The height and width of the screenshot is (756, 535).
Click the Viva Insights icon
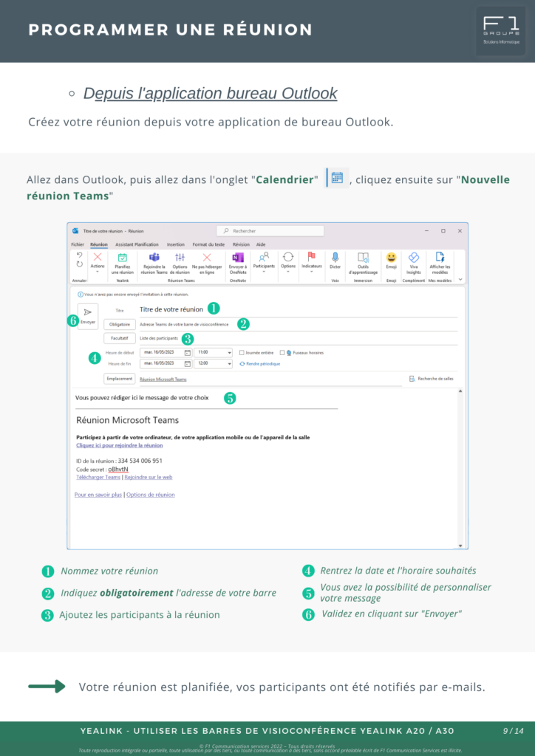[x=413, y=258]
